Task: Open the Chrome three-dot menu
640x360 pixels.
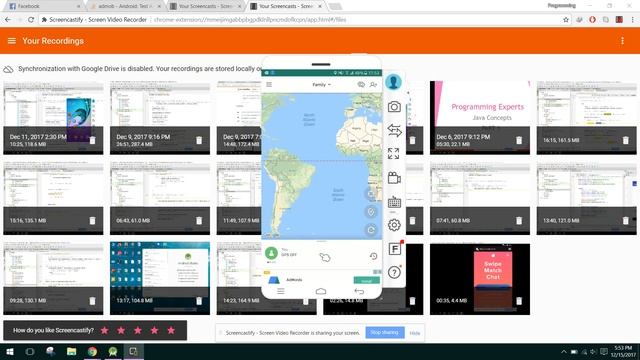Action: pos(633,20)
